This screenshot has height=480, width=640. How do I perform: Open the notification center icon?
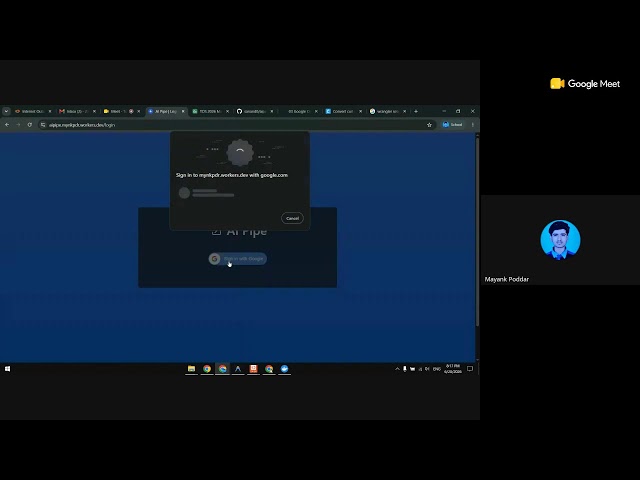470,369
